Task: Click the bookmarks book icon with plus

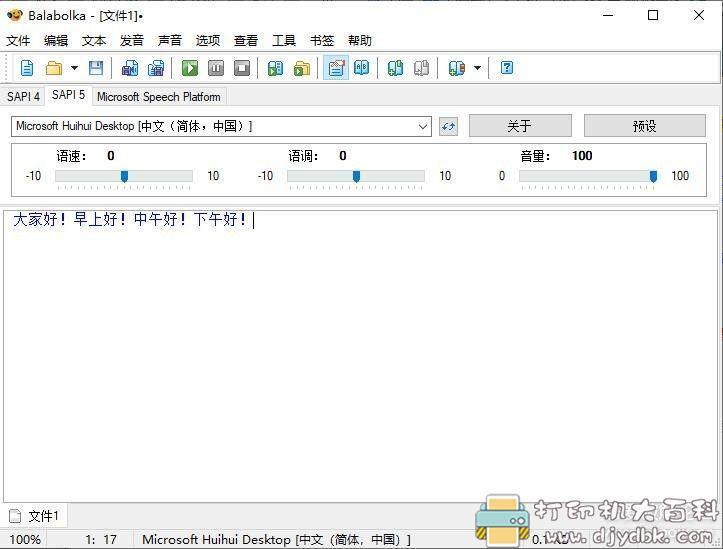Action: 456,68
